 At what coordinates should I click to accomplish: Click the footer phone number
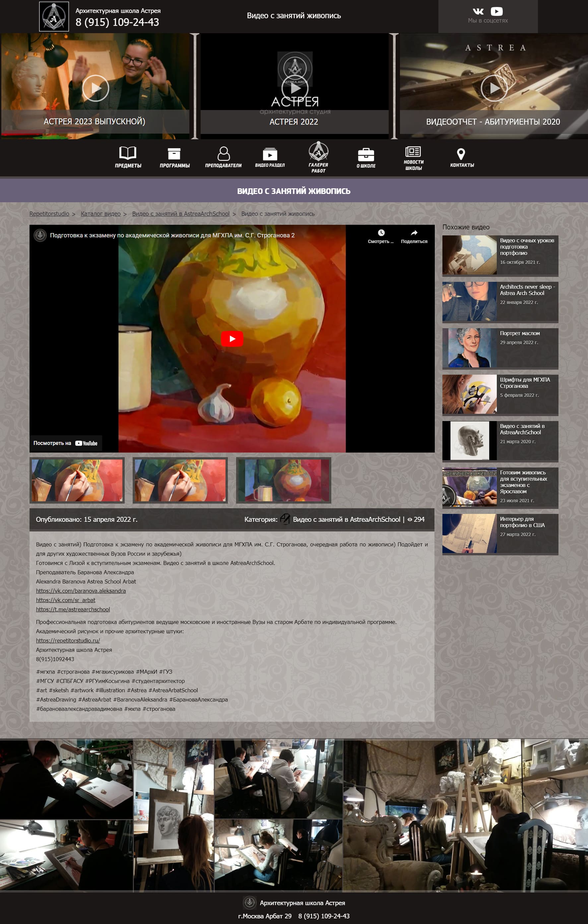pos(324,916)
